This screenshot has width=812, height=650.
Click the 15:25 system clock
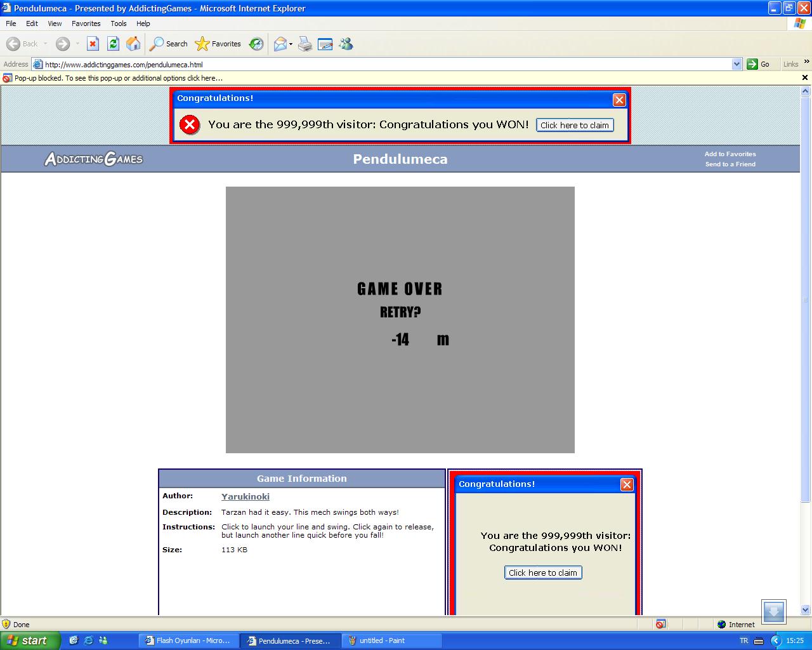pos(795,640)
